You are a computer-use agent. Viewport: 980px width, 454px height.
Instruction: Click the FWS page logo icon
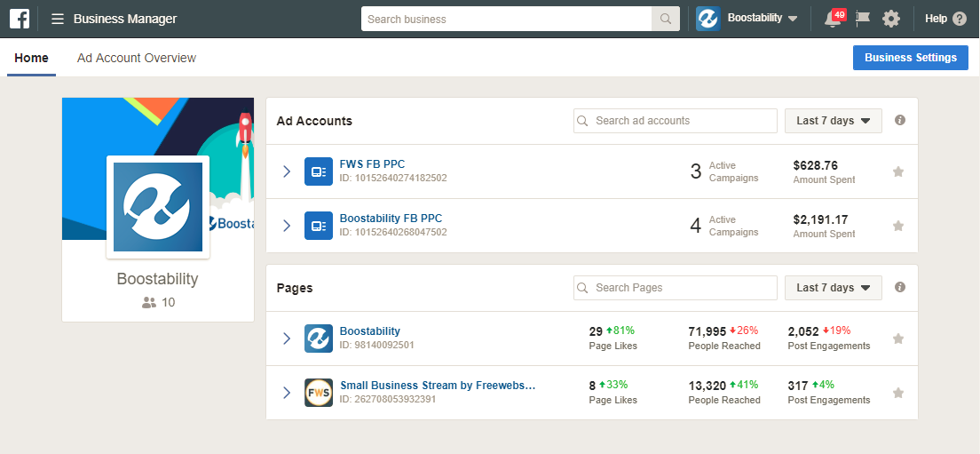[319, 393]
